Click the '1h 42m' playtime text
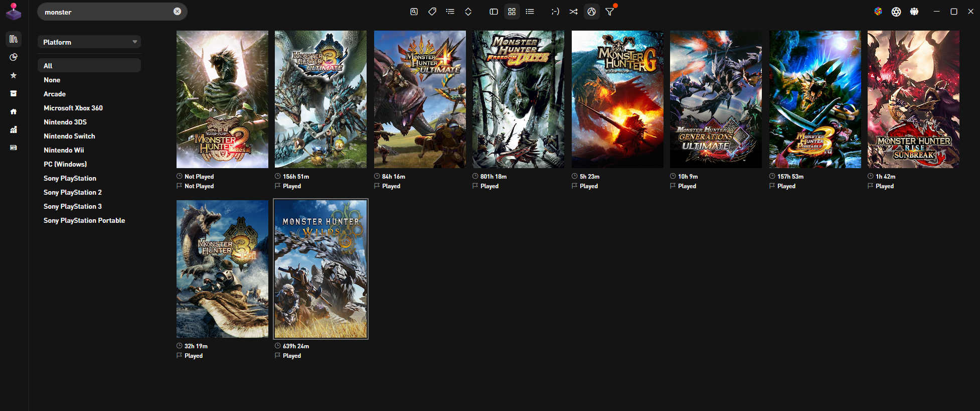This screenshot has height=411, width=980. 886,177
